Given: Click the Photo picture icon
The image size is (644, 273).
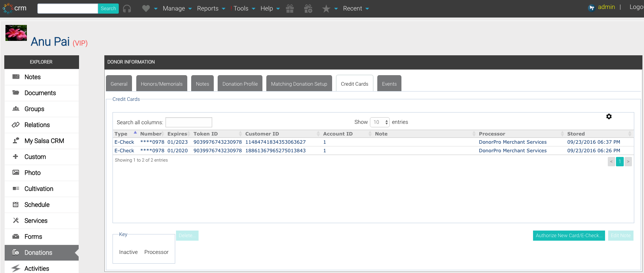Looking at the screenshot, I should click(x=16, y=173).
